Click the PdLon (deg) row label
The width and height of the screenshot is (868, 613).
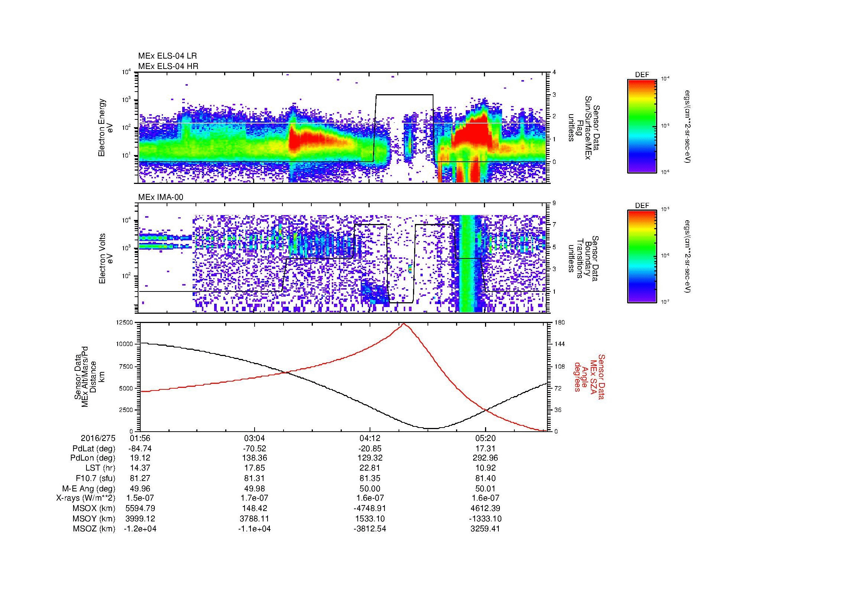tap(93, 458)
